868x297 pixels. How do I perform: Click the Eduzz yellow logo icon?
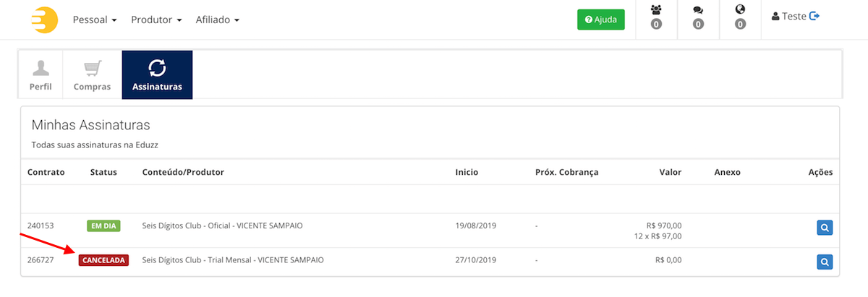pos(45,20)
